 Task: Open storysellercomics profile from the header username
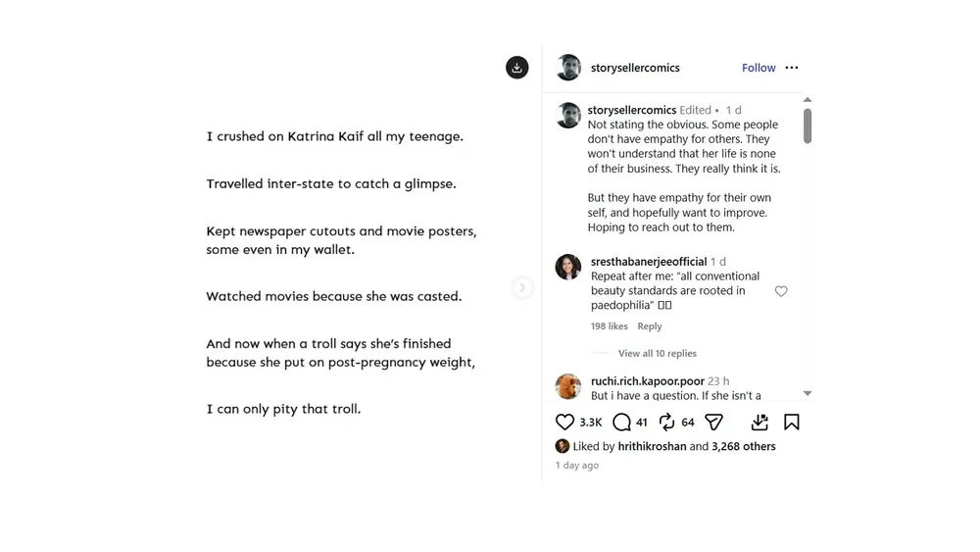[635, 68]
